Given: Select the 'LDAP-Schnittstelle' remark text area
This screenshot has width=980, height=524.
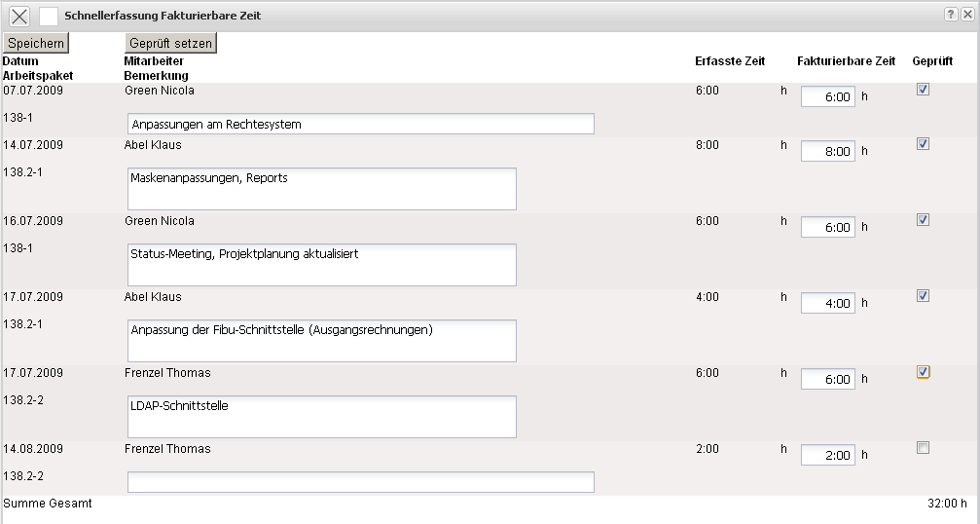Looking at the screenshot, I should 321,417.
